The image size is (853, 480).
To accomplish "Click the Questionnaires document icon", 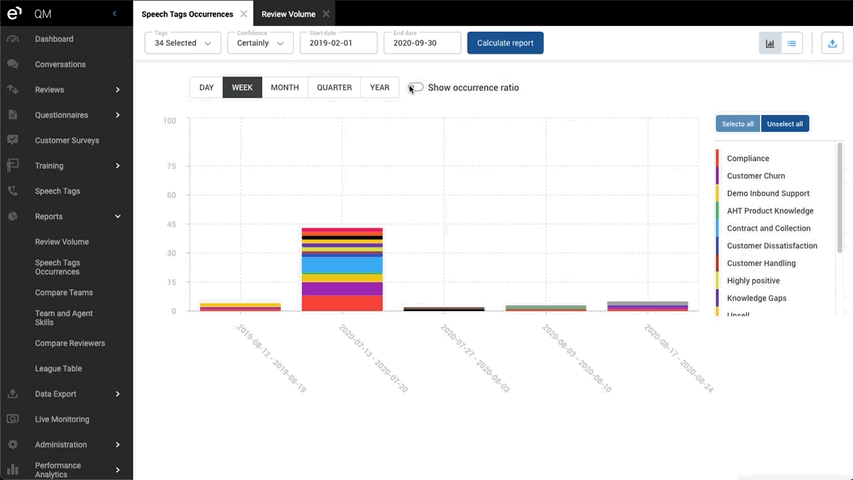I will (x=13, y=115).
